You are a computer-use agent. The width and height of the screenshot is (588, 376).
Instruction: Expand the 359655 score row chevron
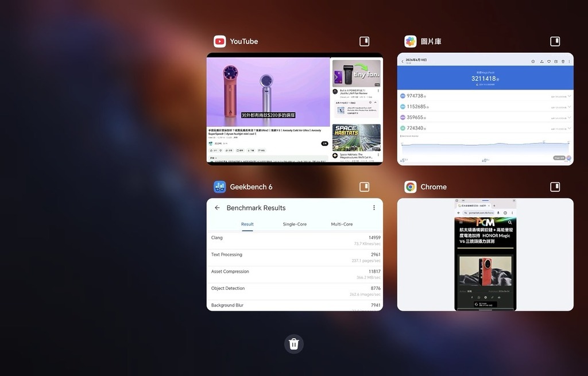tap(569, 117)
